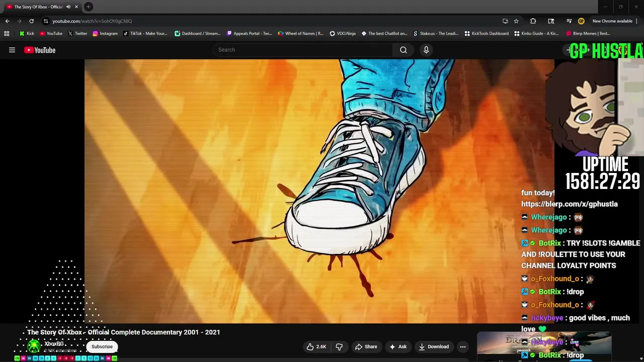Dislike the video with thumbs down
644x362 pixels.
339,346
